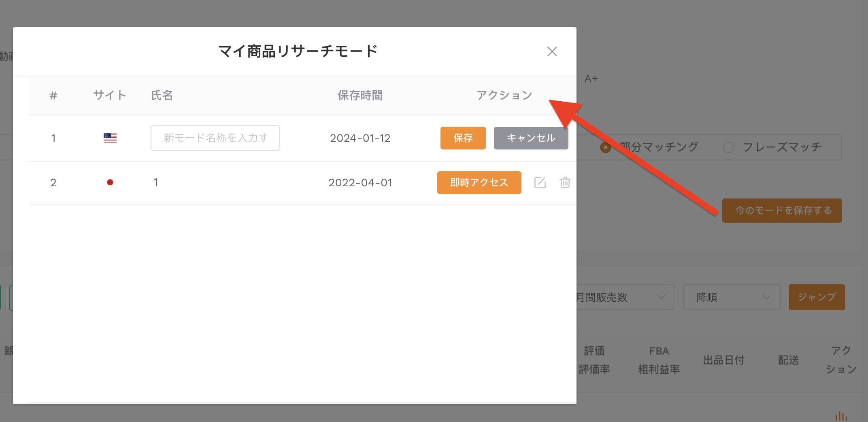Click the ジャンプ button
Screen dimensions: 868x422
(x=817, y=297)
